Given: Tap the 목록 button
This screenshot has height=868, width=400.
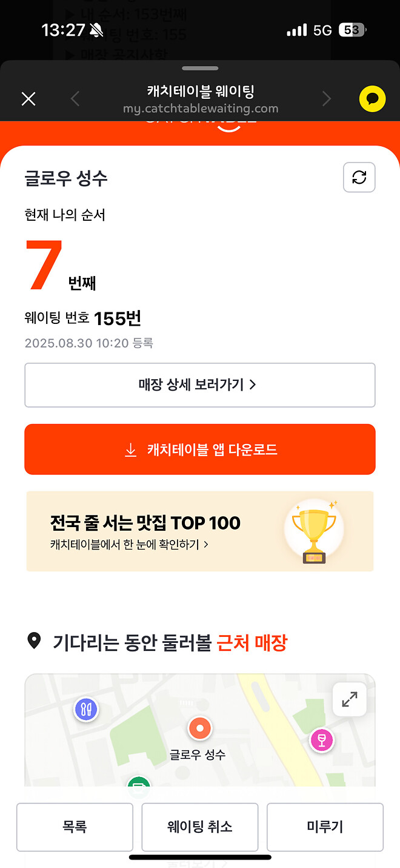Looking at the screenshot, I should click(74, 827).
